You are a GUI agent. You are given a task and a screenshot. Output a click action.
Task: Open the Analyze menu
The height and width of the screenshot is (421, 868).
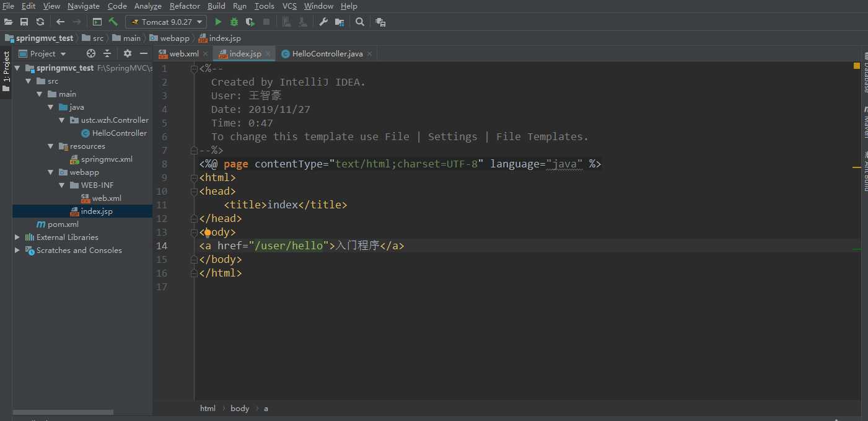pyautogui.click(x=148, y=6)
